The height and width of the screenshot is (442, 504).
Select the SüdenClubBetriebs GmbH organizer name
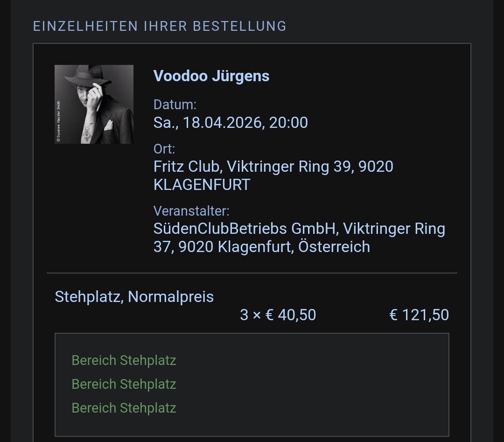click(x=245, y=229)
